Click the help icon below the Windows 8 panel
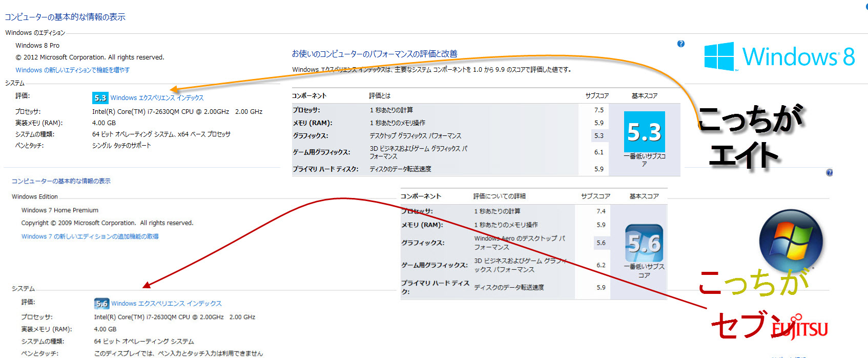The height and width of the screenshot is (358, 868). 829,173
